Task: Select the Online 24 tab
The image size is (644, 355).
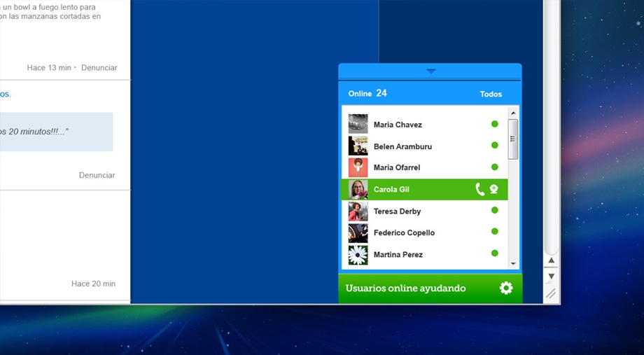Action: (x=367, y=94)
